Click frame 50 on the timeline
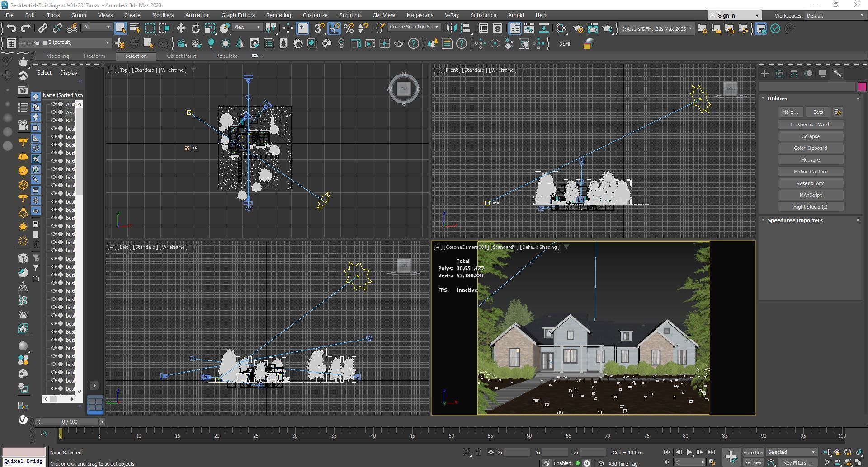The height and width of the screenshot is (467, 868). [451, 435]
